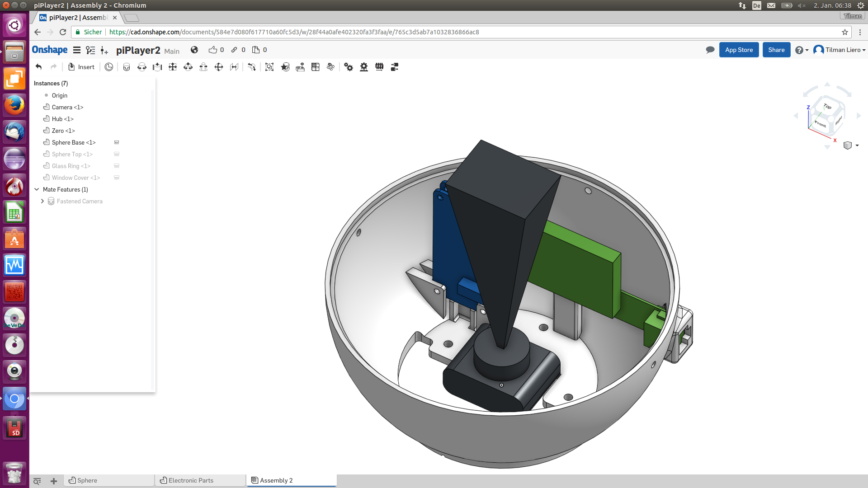
Task: Select the Revolute mate tool
Action: (142, 67)
